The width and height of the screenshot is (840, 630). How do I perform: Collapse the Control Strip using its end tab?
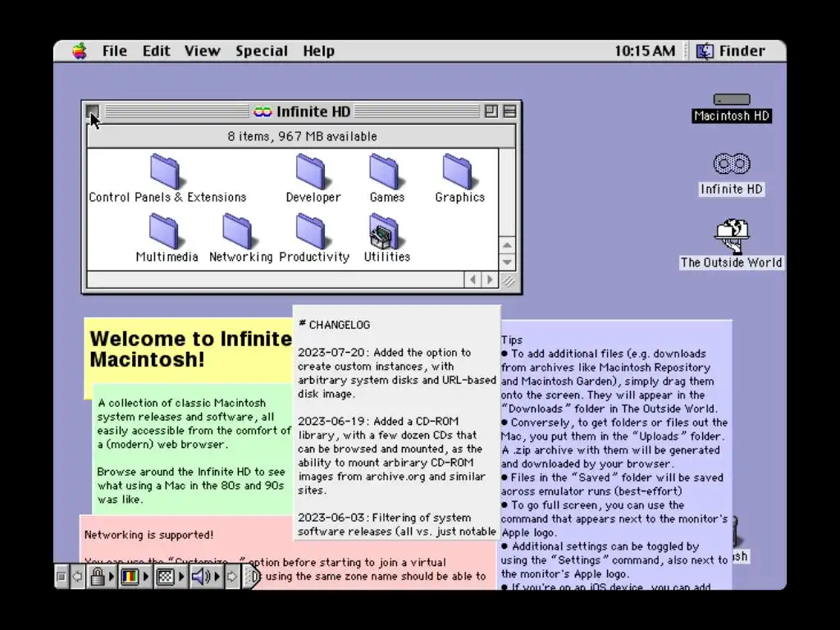[x=252, y=577]
